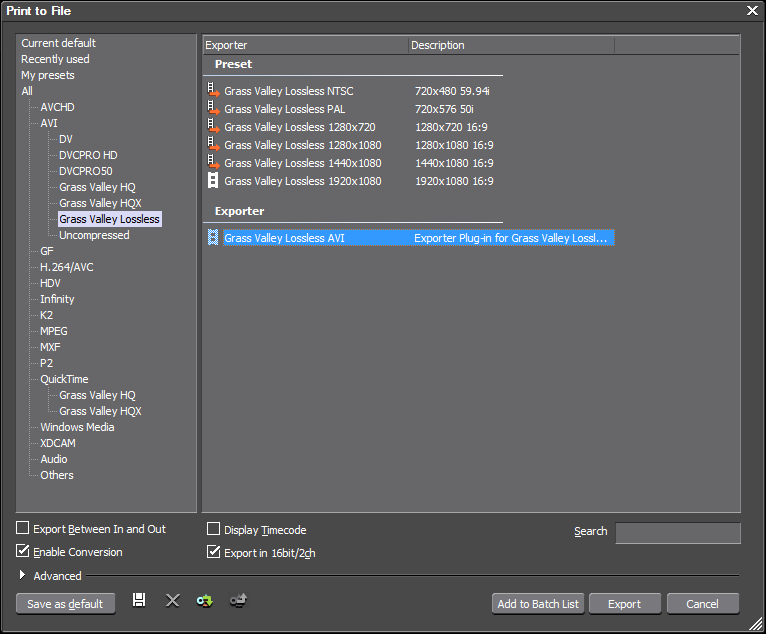Enable the Display Timecode checkbox
The width and height of the screenshot is (766, 634).
[213, 529]
